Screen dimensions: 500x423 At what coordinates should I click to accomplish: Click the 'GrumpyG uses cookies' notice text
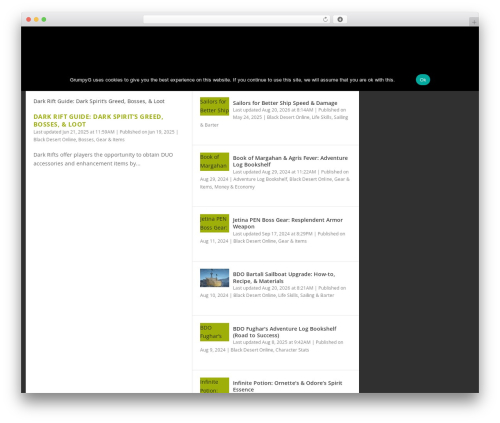pyautogui.click(x=232, y=80)
